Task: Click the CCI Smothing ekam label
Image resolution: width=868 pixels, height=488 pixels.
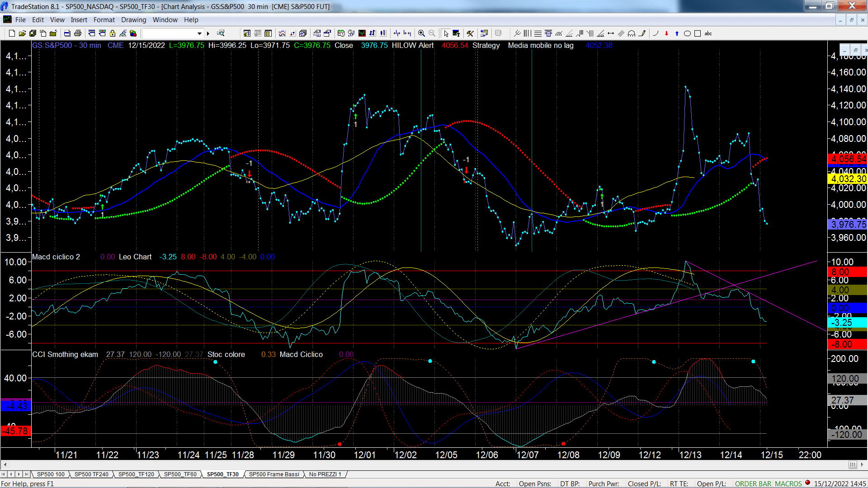Action: tap(65, 355)
